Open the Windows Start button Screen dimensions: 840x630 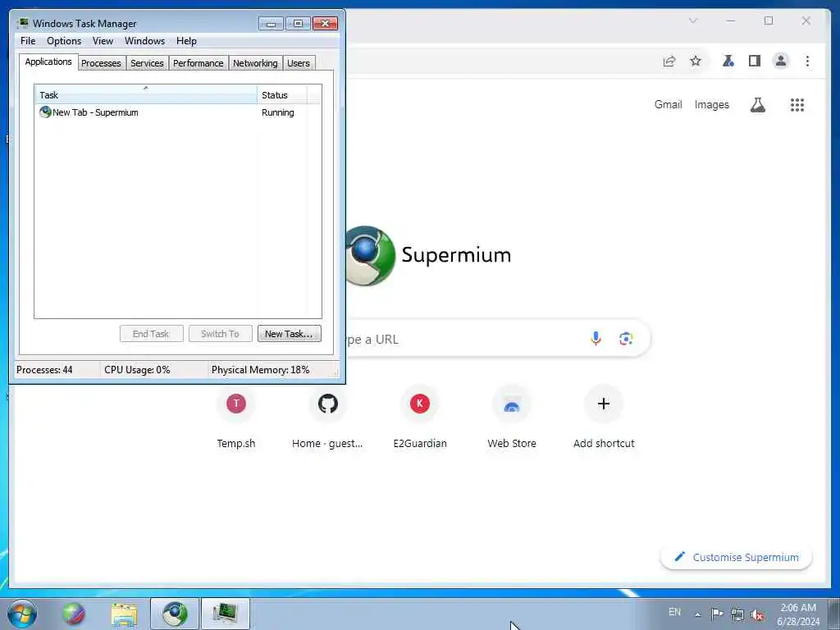tap(22, 614)
